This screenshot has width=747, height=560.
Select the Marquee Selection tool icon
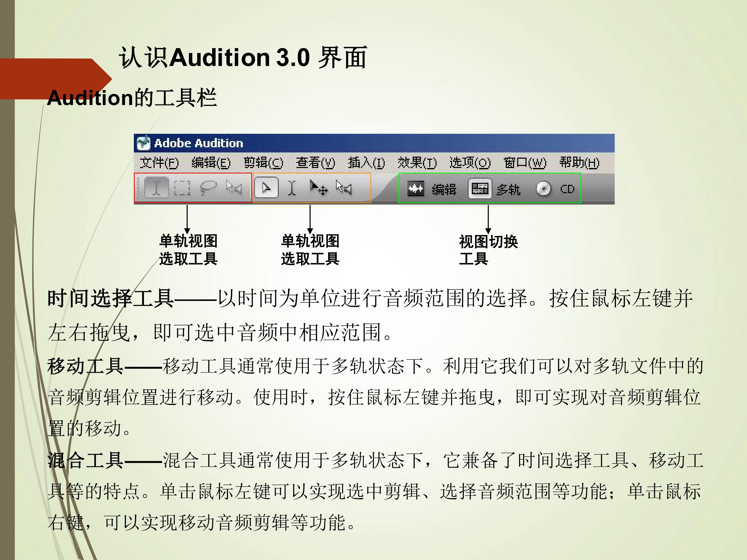click(x=182, y=188)
